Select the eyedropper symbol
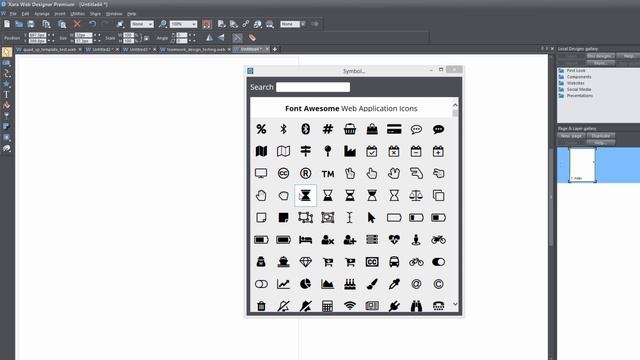Image resolution: width=640 pixels, height=360 pixels. coord(394,284)
